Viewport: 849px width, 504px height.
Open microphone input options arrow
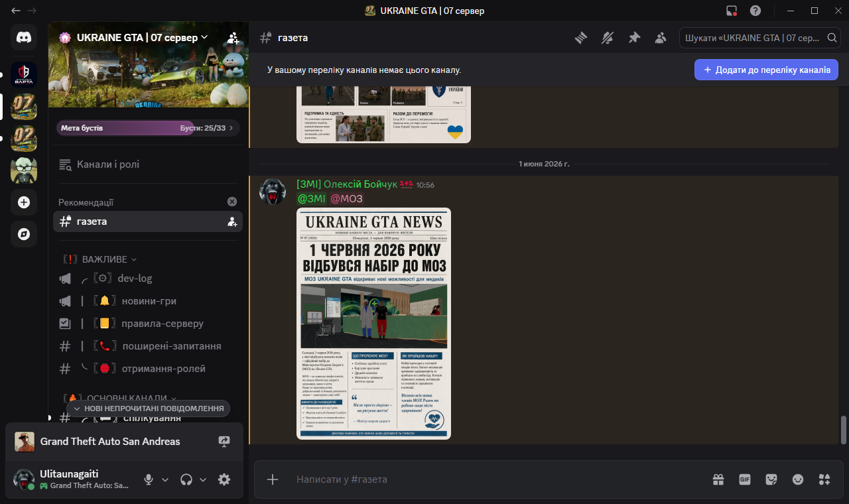166,479
